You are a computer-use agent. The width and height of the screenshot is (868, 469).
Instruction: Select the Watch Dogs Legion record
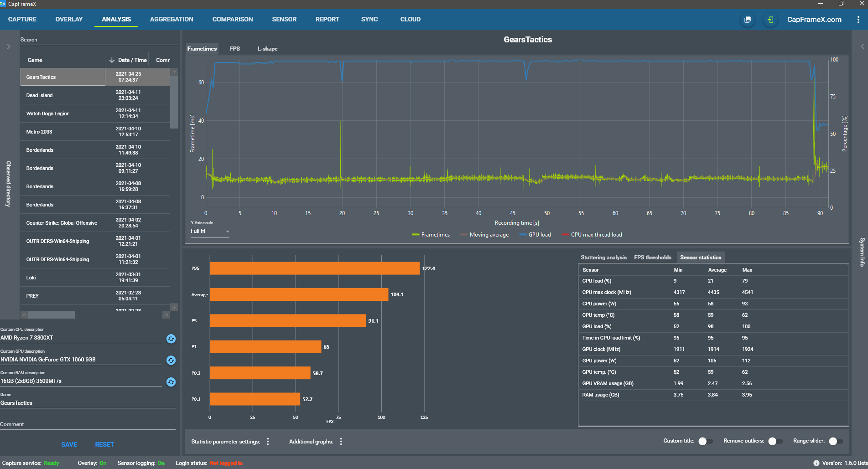(95, 113)
